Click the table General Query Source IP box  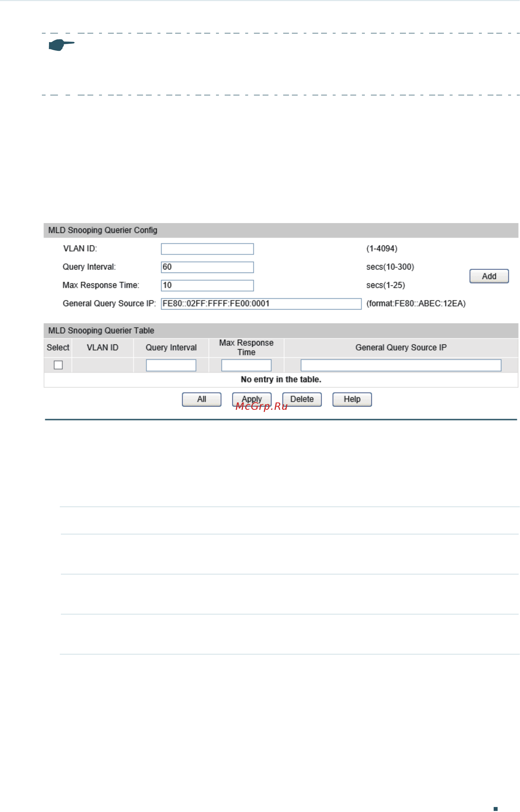pos(401,365)
